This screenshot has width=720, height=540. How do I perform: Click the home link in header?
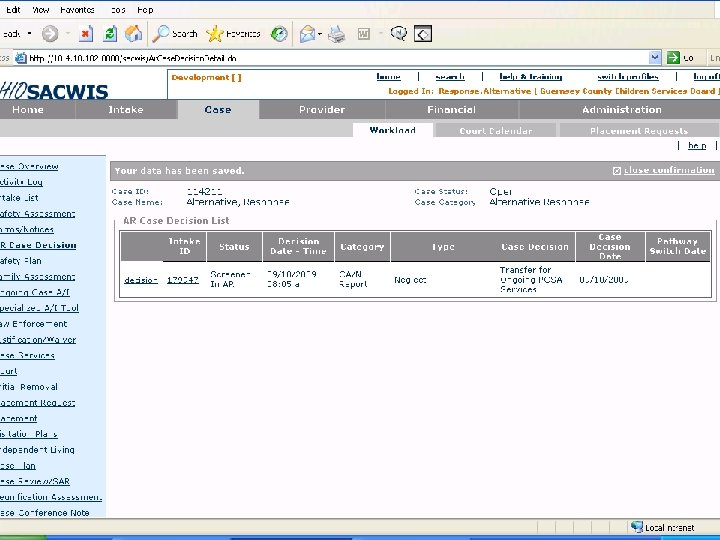tap(388, 77)
